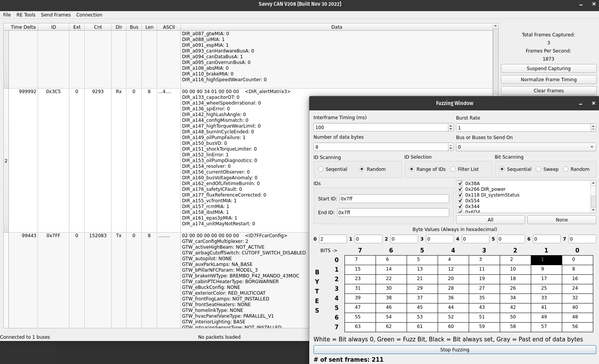Toggle bit cell 15 in fuzz grid
The height and width of the screenshot is (364, 599).
click(360, 270)
